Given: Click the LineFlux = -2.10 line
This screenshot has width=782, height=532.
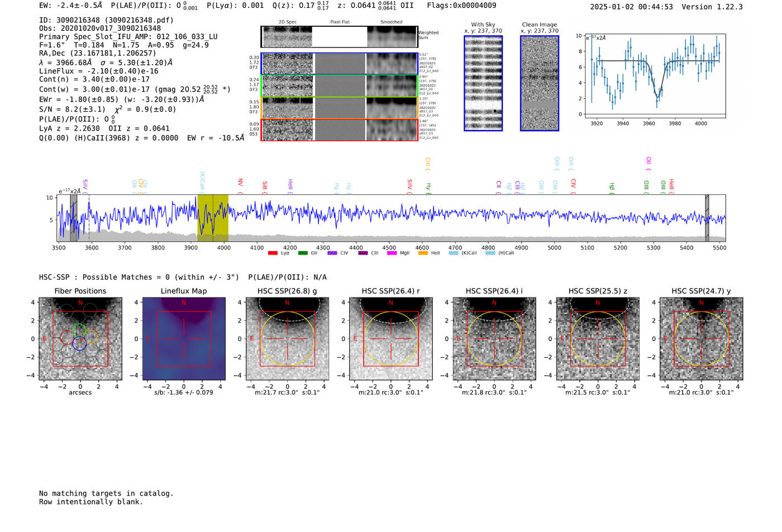Looking at the screenshot, I should 99,71.
